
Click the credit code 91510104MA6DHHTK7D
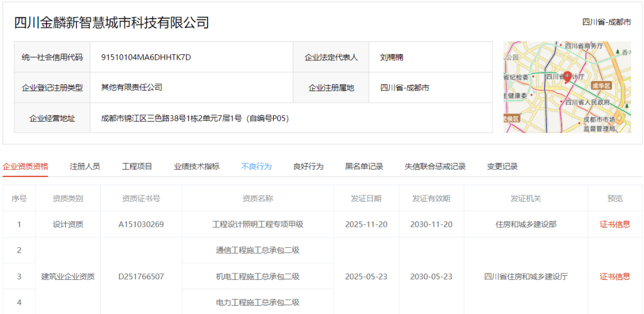click(146, 57)
